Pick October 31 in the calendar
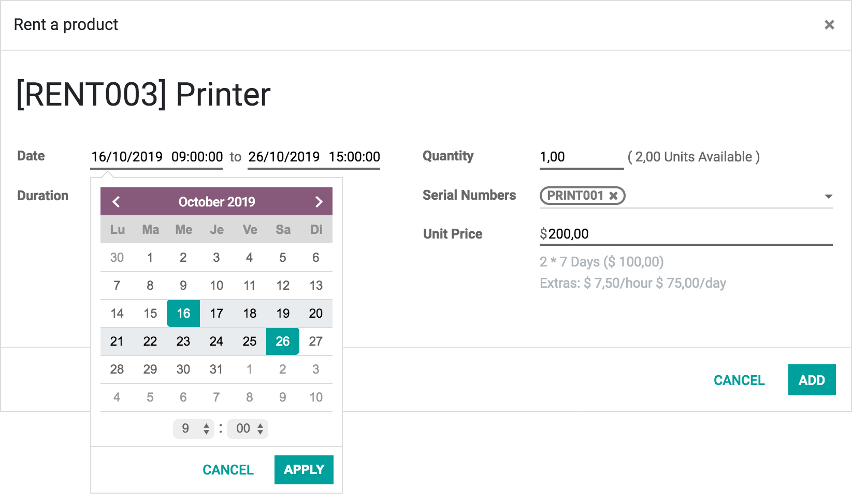This screenshot has width=852, height=504. tap(216, 369)
